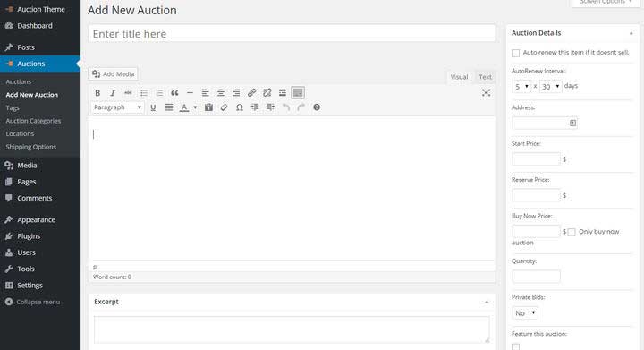Click inside the Excerpt text area
The height and width of the screenshot is (350, 644).
tap(292, 329)
